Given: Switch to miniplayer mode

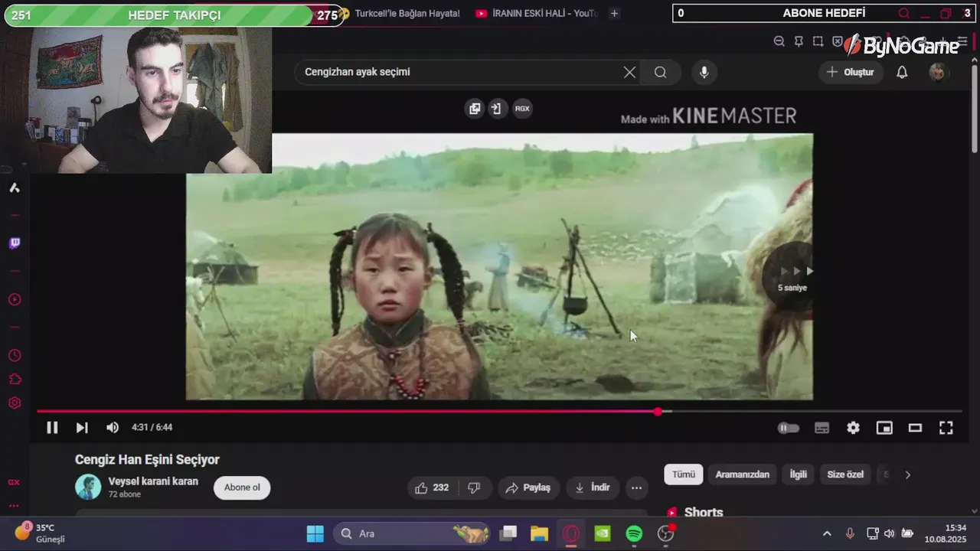Looking at the screenshot, I should click(884, 428).
